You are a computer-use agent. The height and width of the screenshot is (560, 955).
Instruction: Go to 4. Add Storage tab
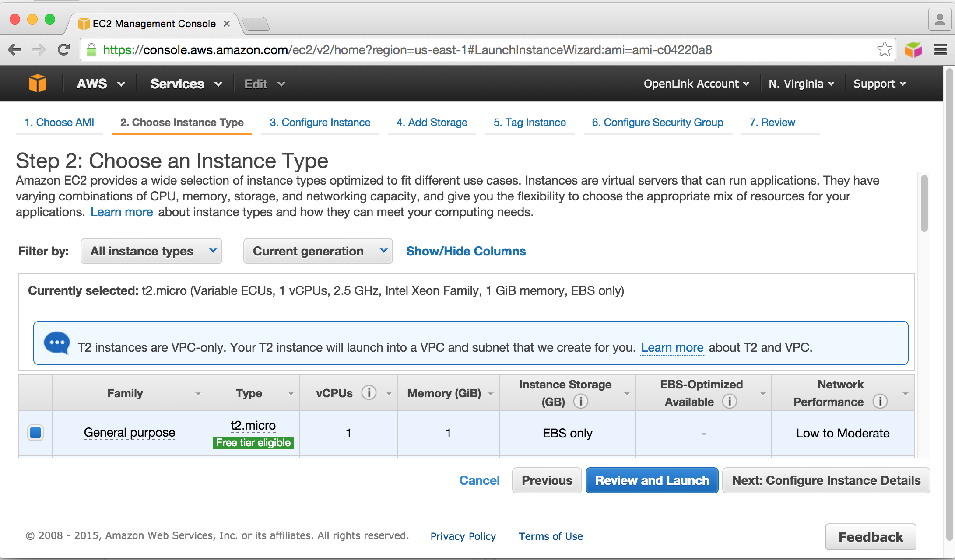tap(432, 122)
